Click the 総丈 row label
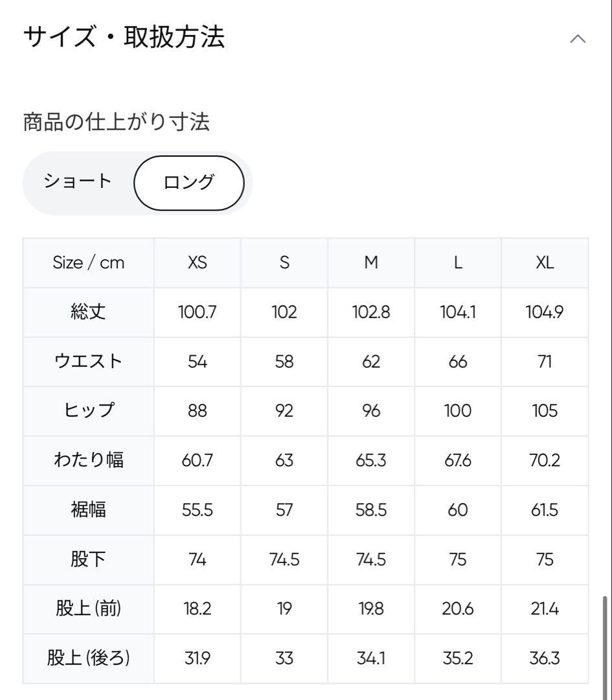This screenshot has width=612, height=700. (x=88, y=312)
